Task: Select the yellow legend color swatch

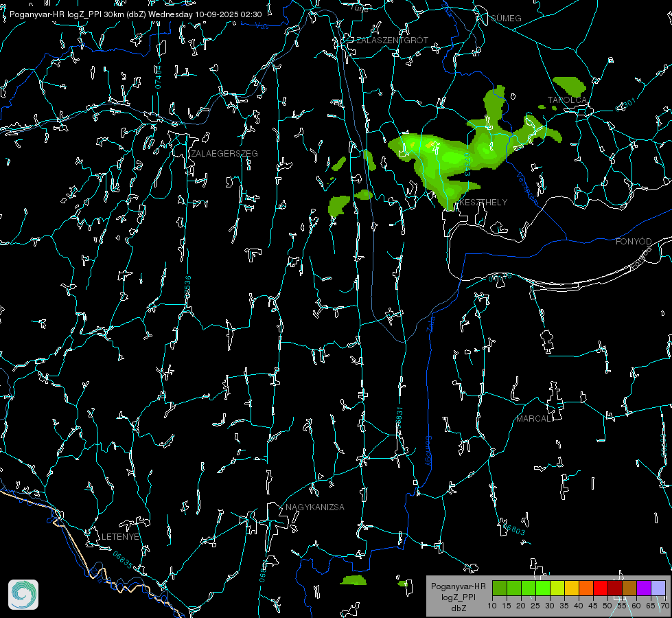Action: (x=572, y=588)
